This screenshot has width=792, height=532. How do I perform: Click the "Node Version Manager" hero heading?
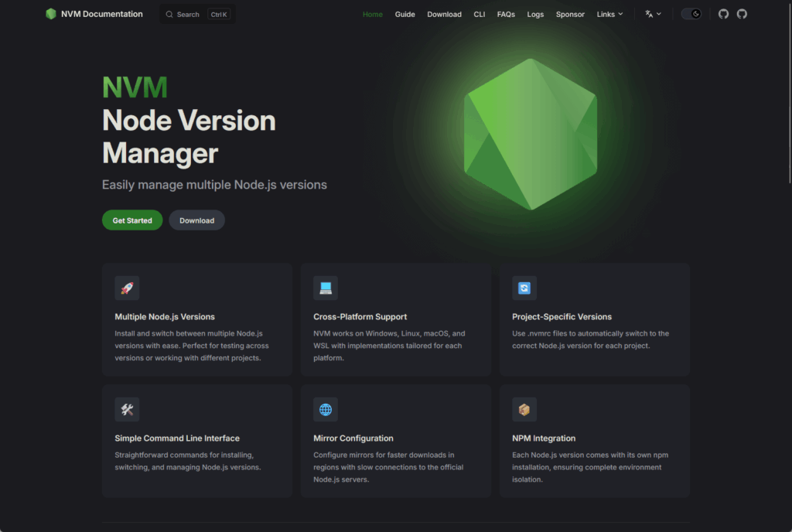pos(189,137)
